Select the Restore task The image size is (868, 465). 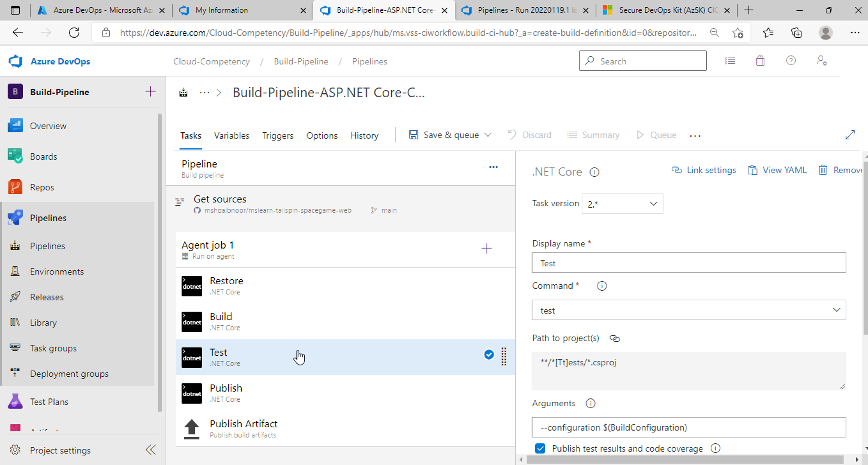345,286
